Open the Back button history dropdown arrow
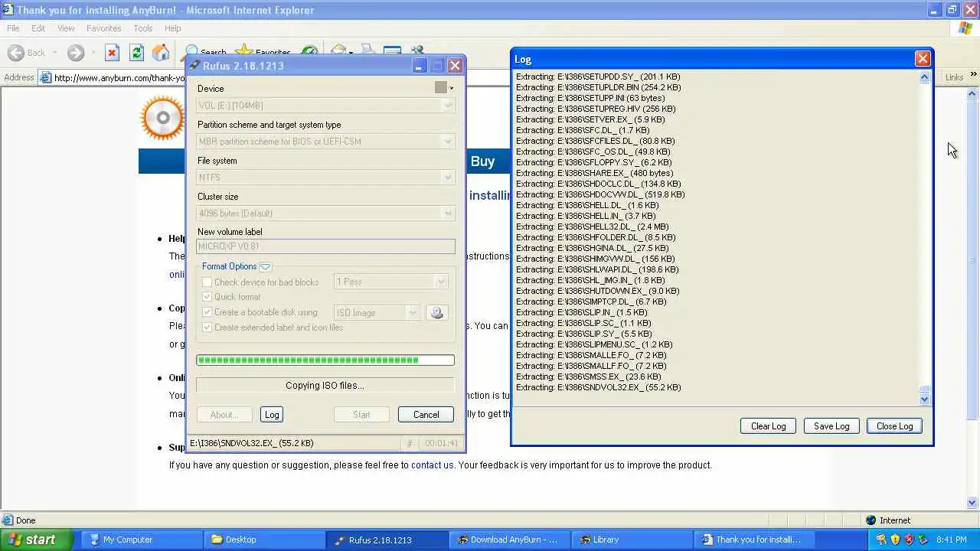The height and width of the screenshot is (551, 980). tap(55, 53)
